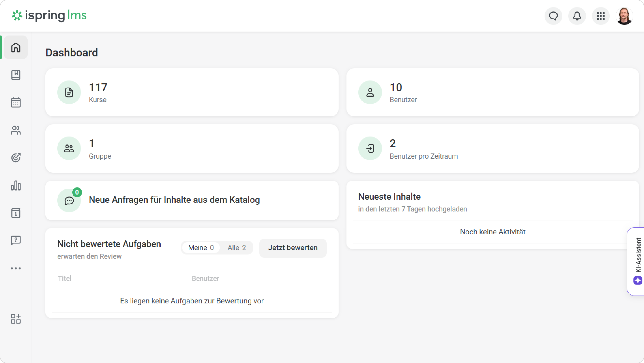
Task: Switch to the Alle 2 filter
Action: point(237,248)
